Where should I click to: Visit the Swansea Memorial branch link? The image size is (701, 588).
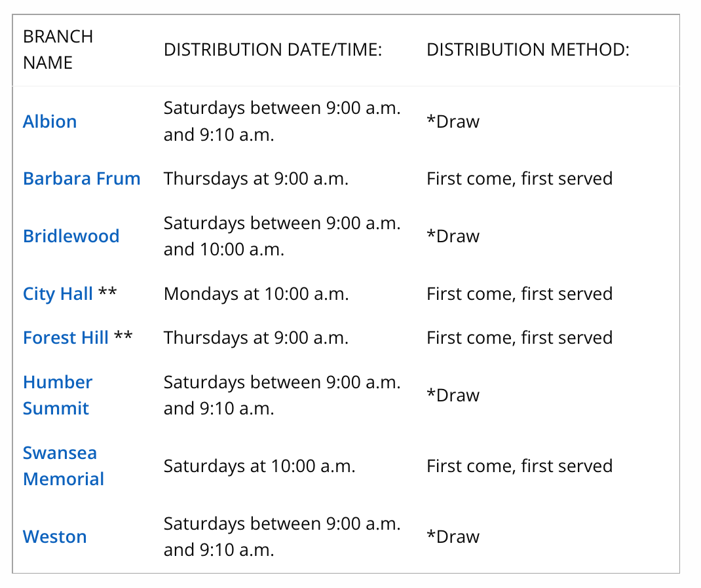click(x=63, y=466)
